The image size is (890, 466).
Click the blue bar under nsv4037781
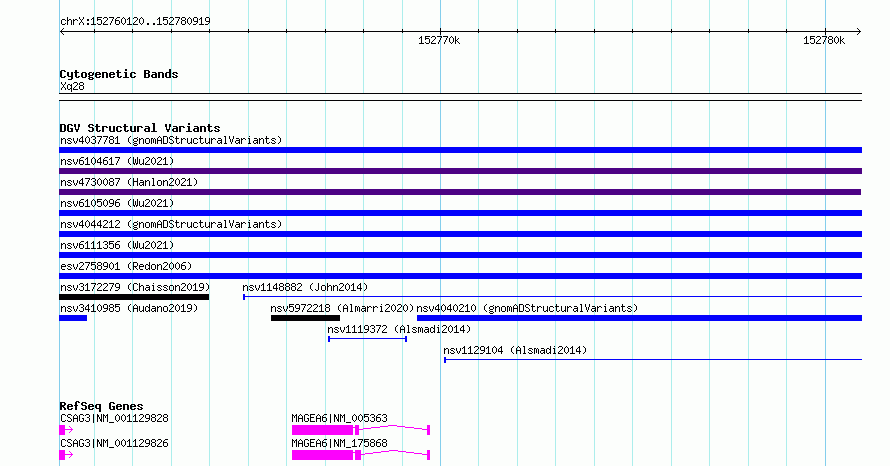coord(460,150)
